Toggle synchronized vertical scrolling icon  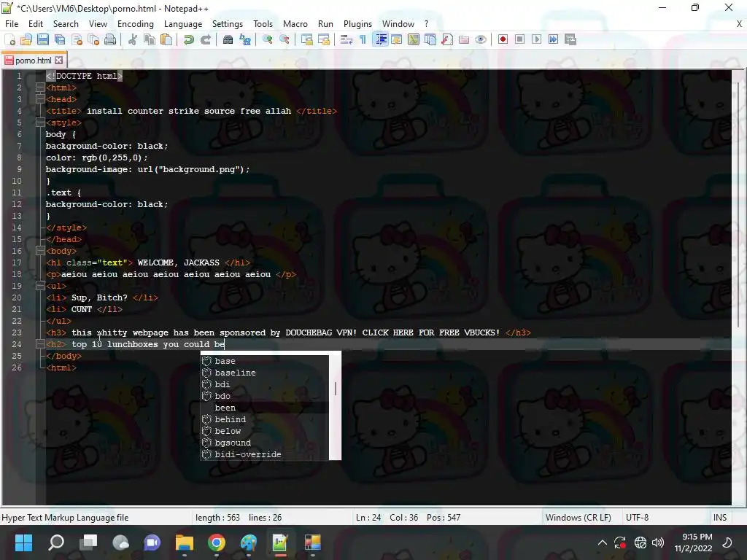point(307,39)
